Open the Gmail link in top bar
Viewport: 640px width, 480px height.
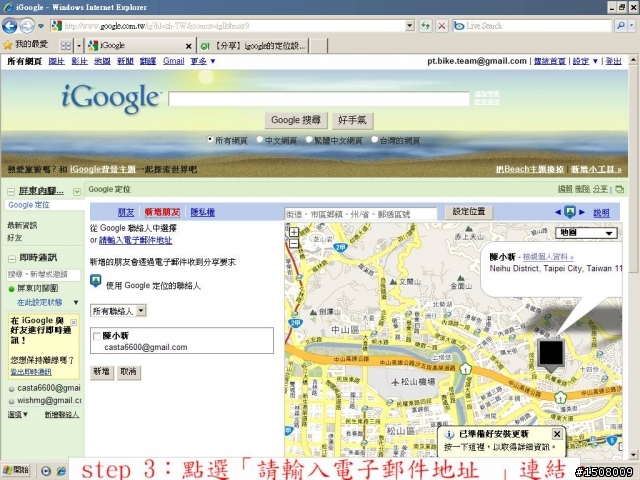point(173,61)
